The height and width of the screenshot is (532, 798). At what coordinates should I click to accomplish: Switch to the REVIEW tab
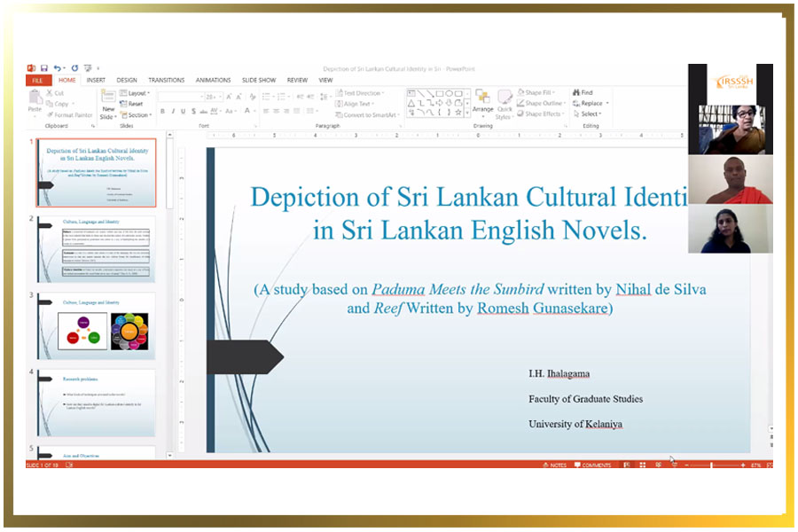point(297,81)
